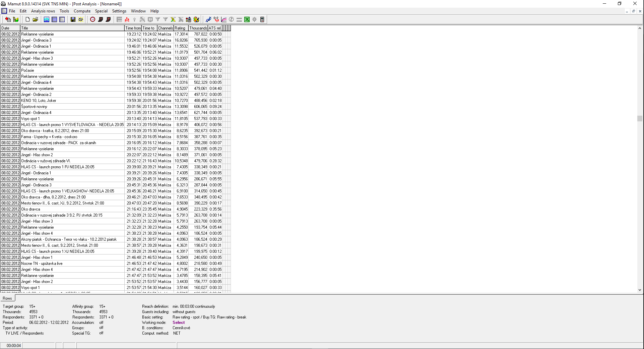The image size is (644, 349).
Task: Save with the floppy disk icon
Action: [73, 19]
